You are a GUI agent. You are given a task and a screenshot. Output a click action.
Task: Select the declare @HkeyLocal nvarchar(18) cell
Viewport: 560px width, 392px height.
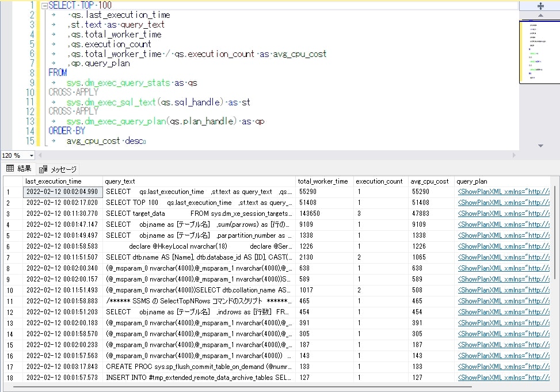[x=199, y=246]
